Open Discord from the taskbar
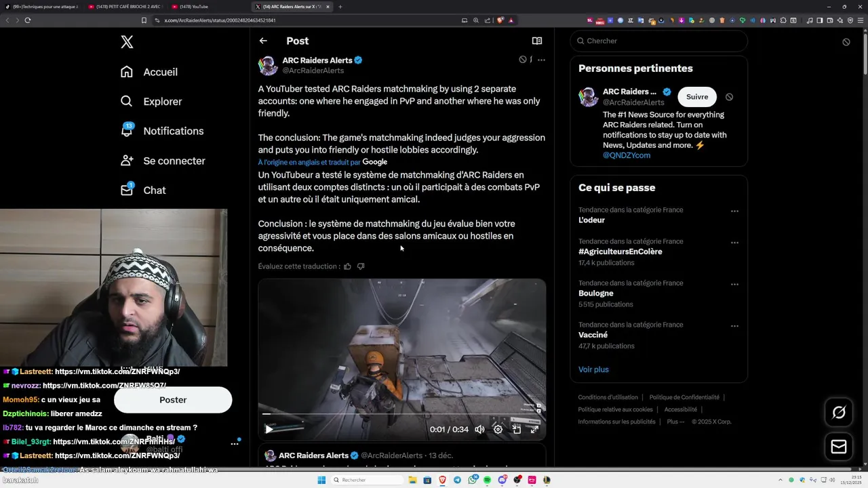This screenshot has height=488, width=868. [502, 480]
